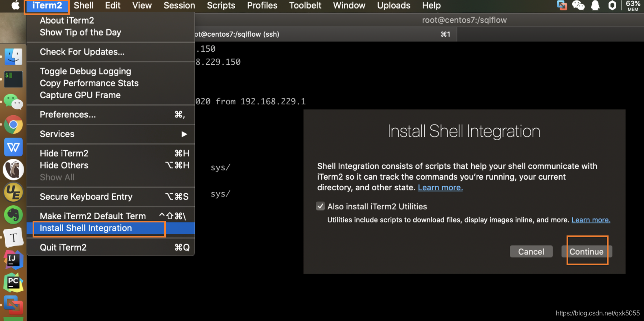Open VMware Fusion from the Dock
Screen dimensions: 644x321
13,305
